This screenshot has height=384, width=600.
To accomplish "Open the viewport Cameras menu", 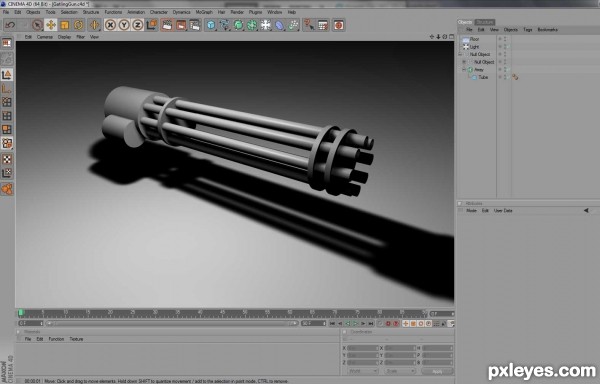I will [45, 37].
